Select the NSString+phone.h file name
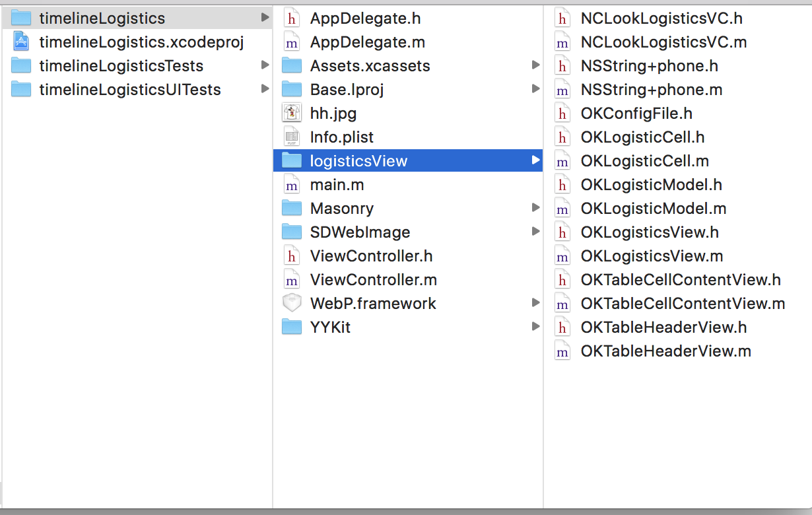 click(650, 66)
